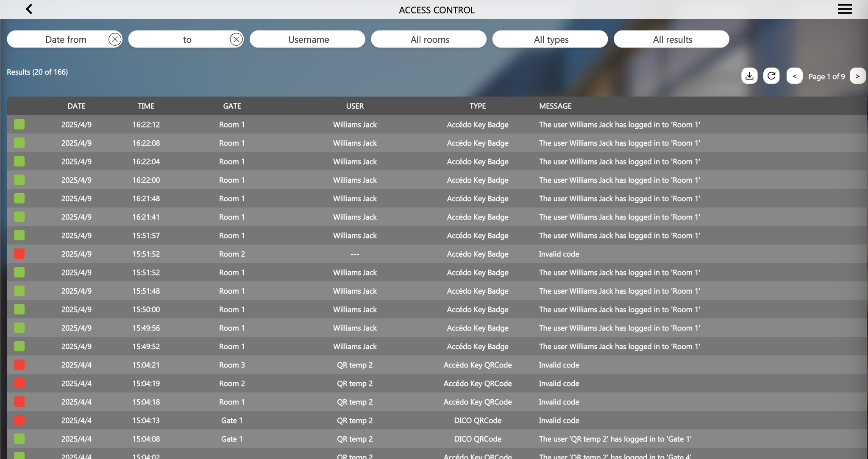The image size is (868, 459).
Task: Click the 'Results (20 of 166)' label
Action: 37,72
